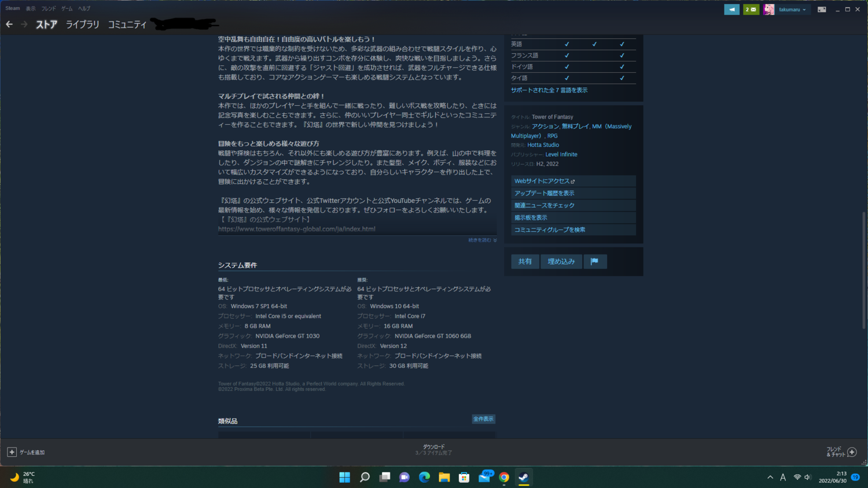Expand description with 続きを読む
868x488 pixels.
tap(482, 240)
